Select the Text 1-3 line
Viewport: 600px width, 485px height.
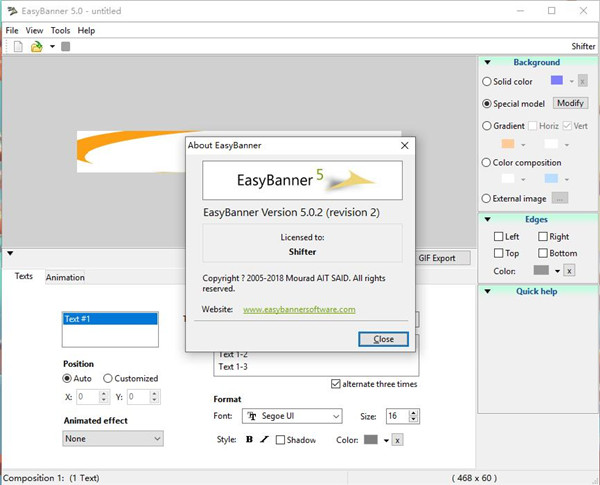coord(233,367)
